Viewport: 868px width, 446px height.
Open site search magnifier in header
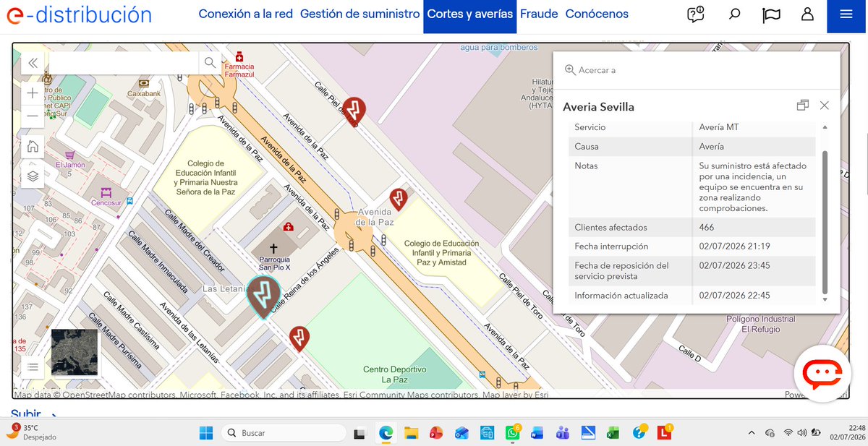735,14
